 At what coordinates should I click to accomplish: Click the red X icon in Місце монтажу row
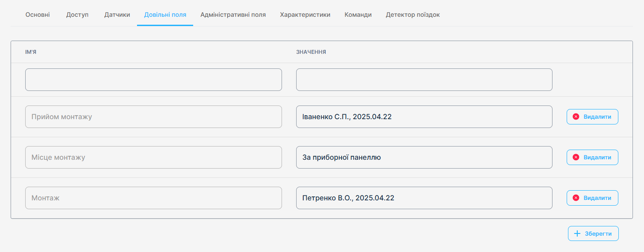click(x=576, y=157)
